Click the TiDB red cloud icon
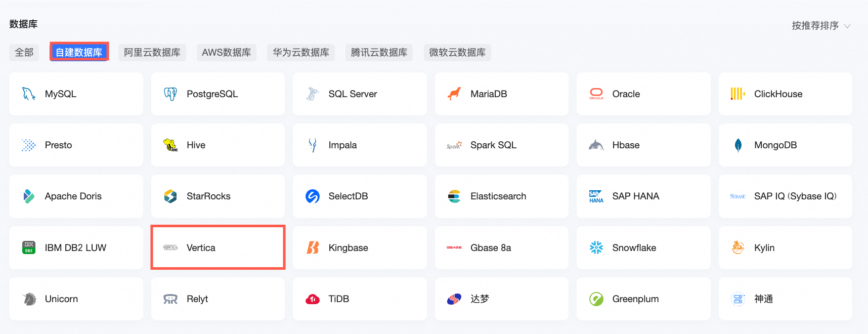868x334 pixels. pos(313,299)
